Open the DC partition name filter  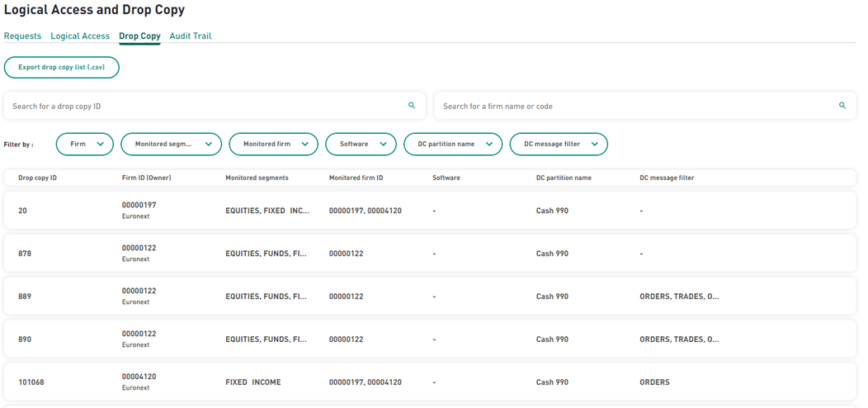point(453,145)
